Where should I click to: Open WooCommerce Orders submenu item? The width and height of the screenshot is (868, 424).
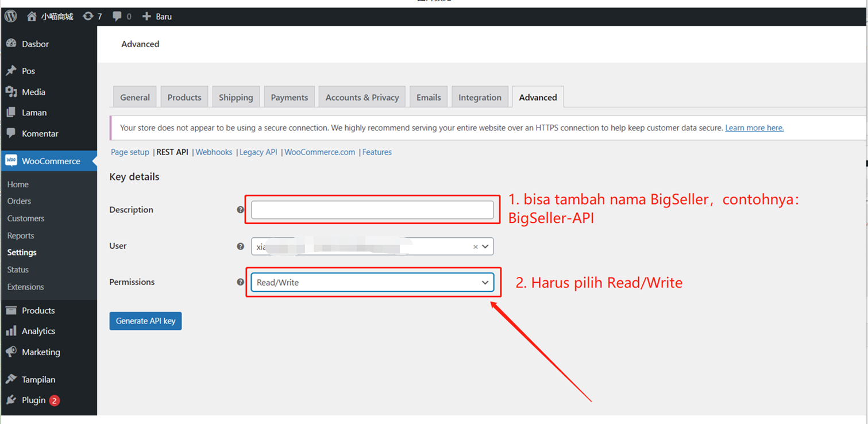tap(19, 201)
